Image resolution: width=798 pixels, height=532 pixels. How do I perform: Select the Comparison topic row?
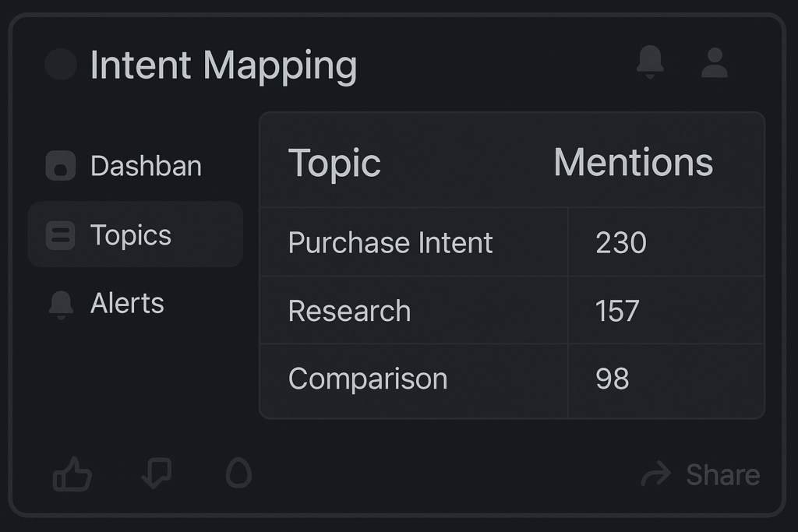[x=368, y=379]
